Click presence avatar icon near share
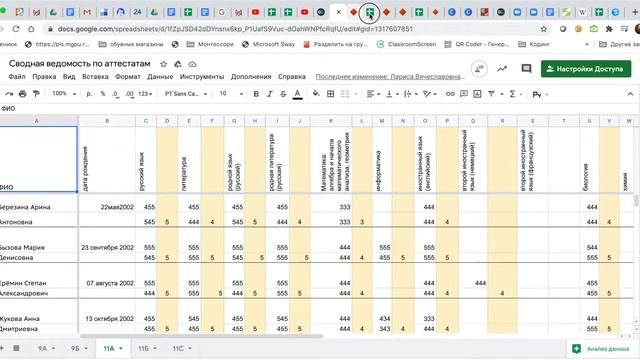The image size is (640, 360). [479, 69]
